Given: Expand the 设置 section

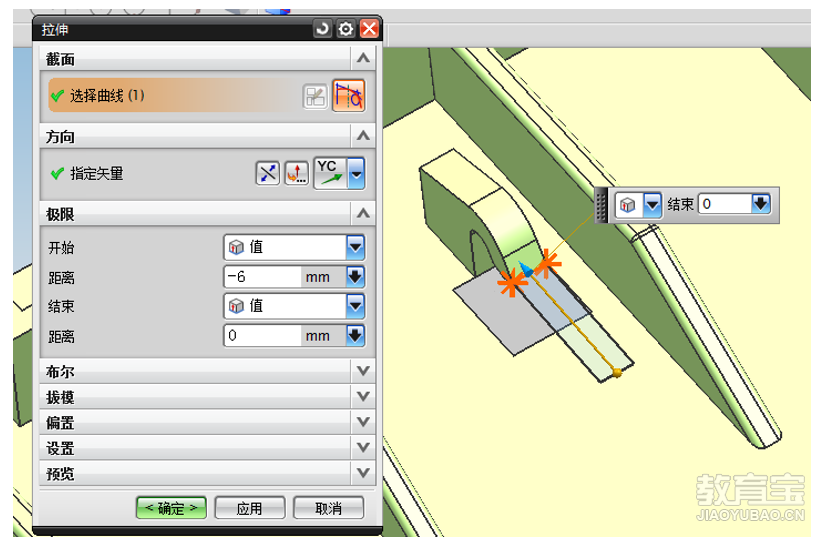Looking at the screenshot, I should (x=363, y=447).
